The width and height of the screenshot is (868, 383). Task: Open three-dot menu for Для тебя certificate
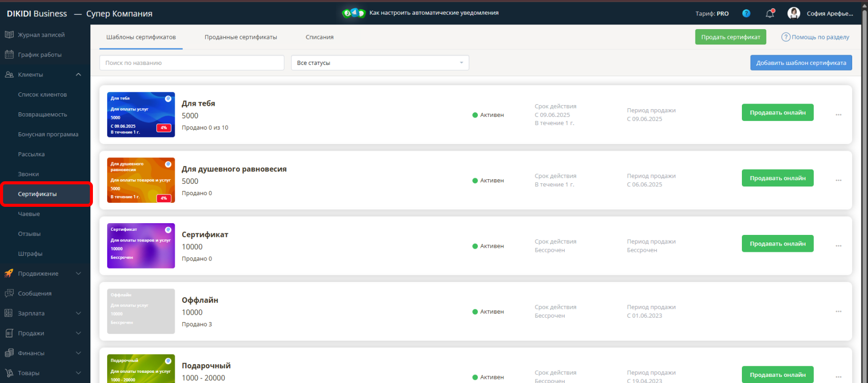click(x=838, y=115)
